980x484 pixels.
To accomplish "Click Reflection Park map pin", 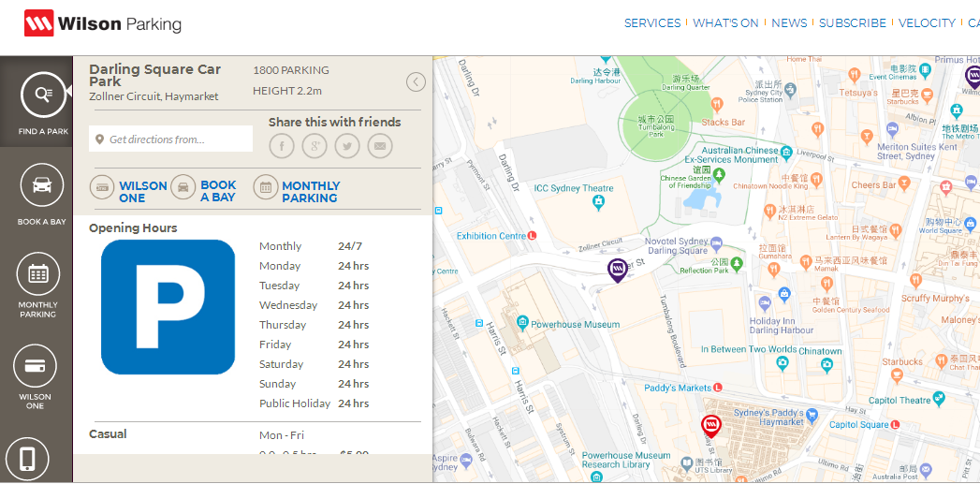I will point(737,263).
